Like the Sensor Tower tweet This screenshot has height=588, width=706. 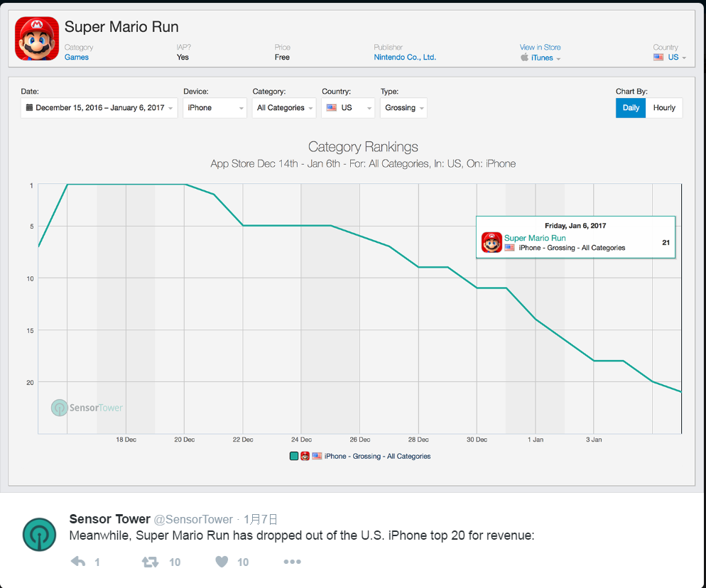[x=222, y=562]
